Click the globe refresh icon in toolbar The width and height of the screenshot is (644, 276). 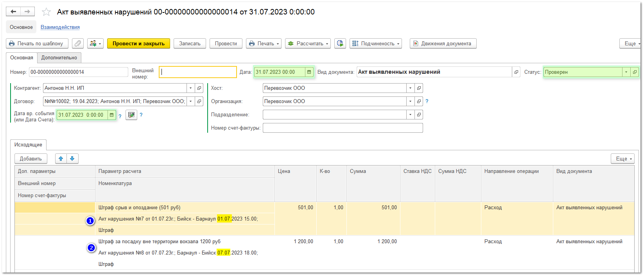[x=340, y=44]
